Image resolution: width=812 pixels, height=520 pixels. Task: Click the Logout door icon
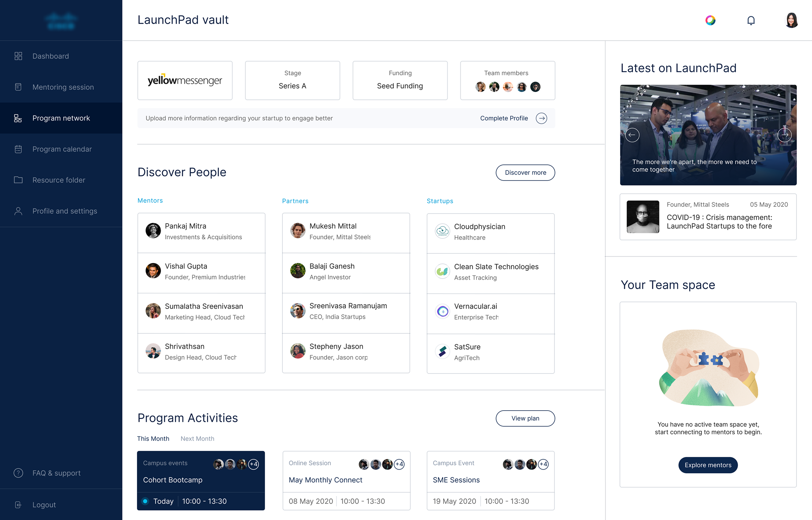(x=18, y=505)
